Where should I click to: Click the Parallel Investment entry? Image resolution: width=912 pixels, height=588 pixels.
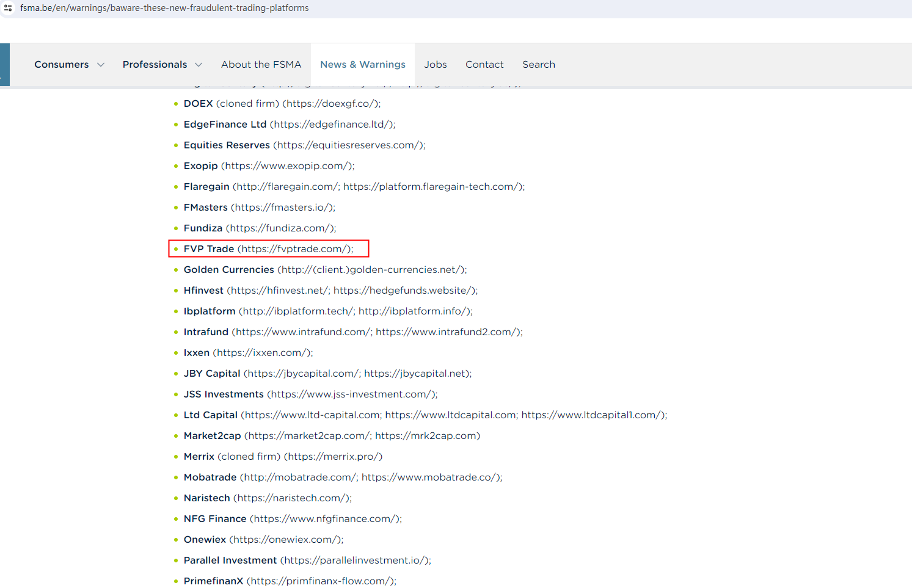[307, 561]
